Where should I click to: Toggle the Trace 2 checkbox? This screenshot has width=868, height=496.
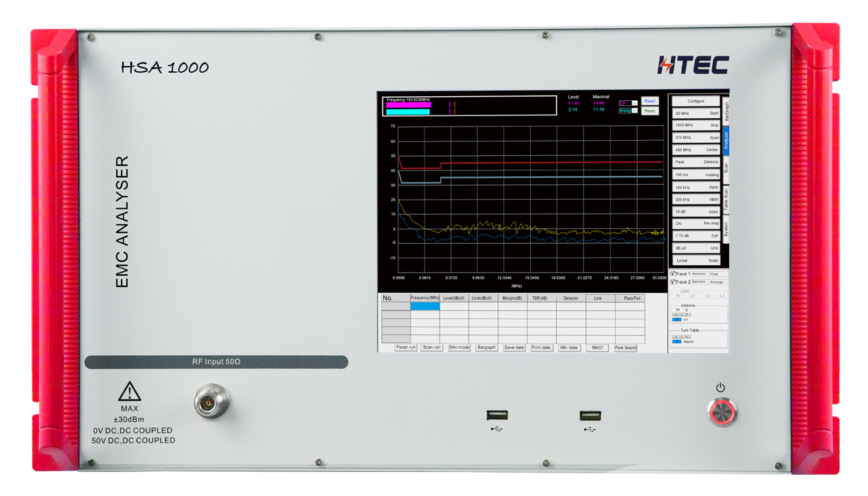click(x=672, y=282)
